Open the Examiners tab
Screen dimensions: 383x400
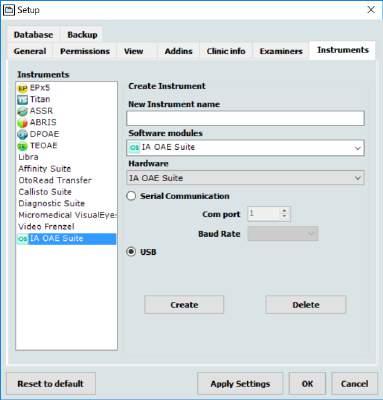click(x=281, y=51)
